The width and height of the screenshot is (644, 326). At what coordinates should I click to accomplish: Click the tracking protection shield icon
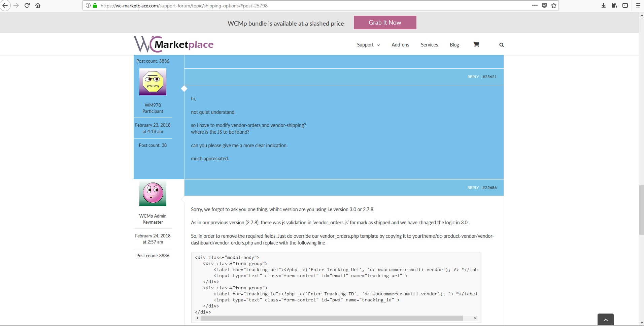(544, 5)
